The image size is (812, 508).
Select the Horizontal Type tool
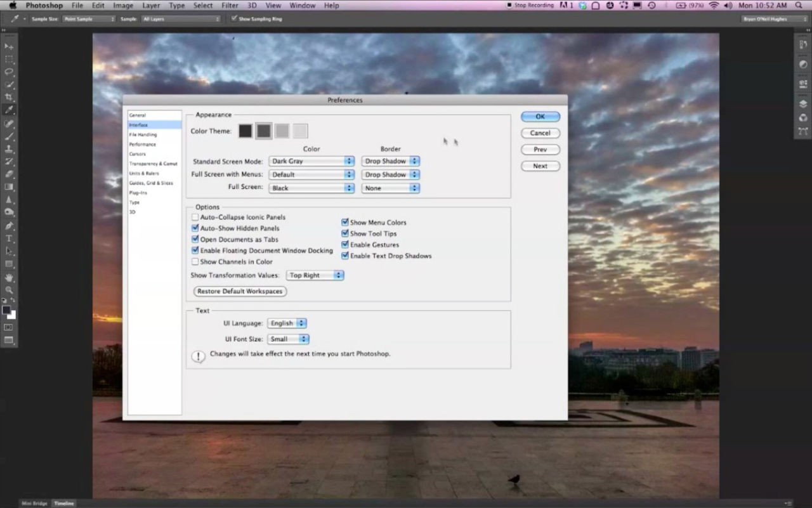9,238
